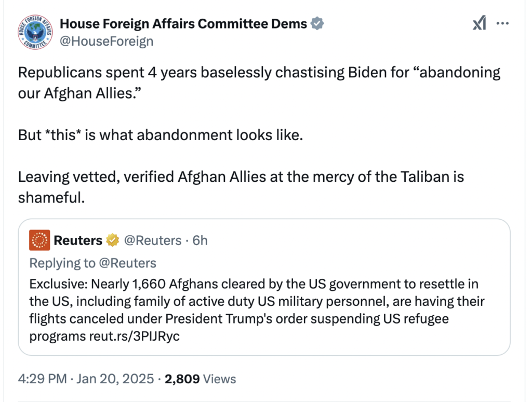
Task: Click Replying to @Reuters mention
Action: [x=128, y=263]
